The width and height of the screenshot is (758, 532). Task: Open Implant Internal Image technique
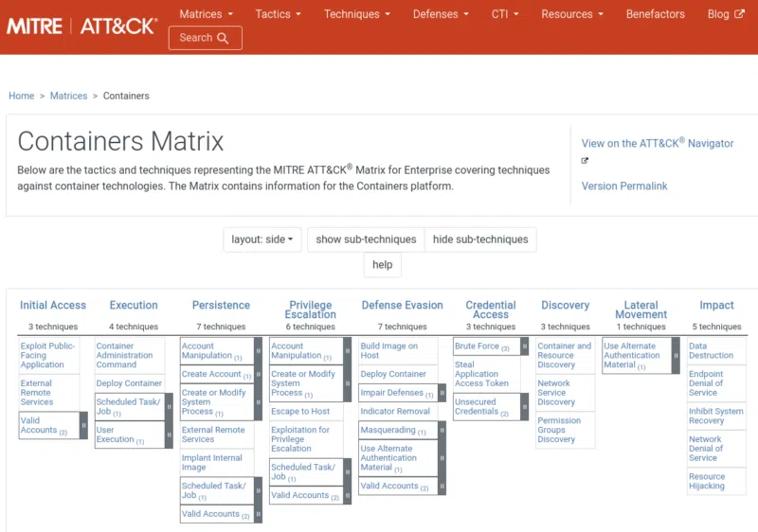(211, 463)
